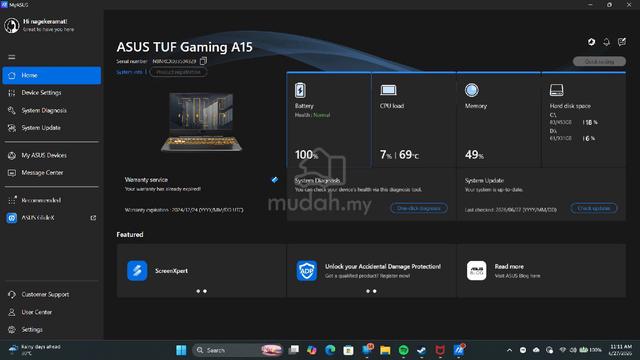
Task: Click the ADP shield icon
Action: tap(307, 271)
